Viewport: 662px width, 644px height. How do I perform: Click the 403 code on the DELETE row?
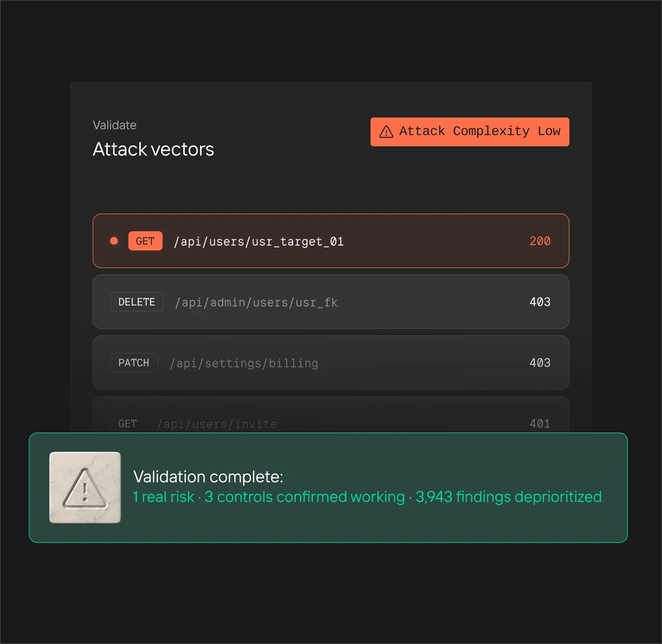coord(540,302)
